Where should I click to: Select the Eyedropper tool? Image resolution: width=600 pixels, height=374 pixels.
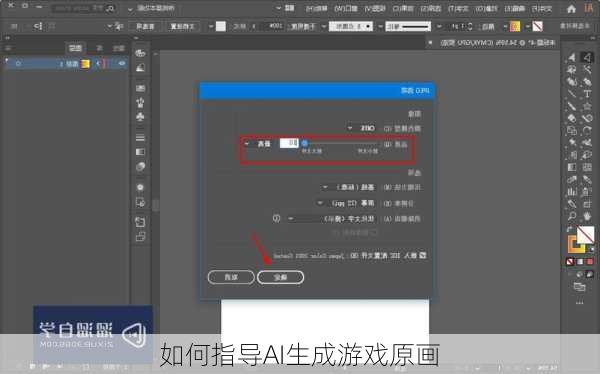click(587, 179)
